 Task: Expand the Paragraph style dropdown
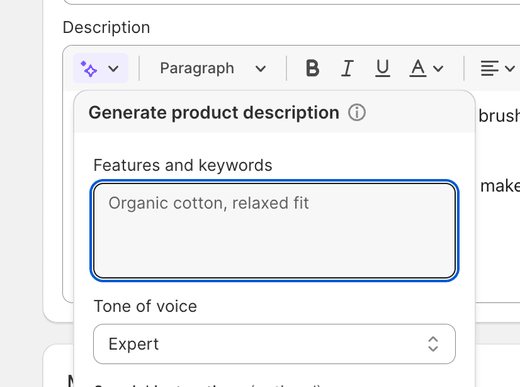(x=213, y=68)
